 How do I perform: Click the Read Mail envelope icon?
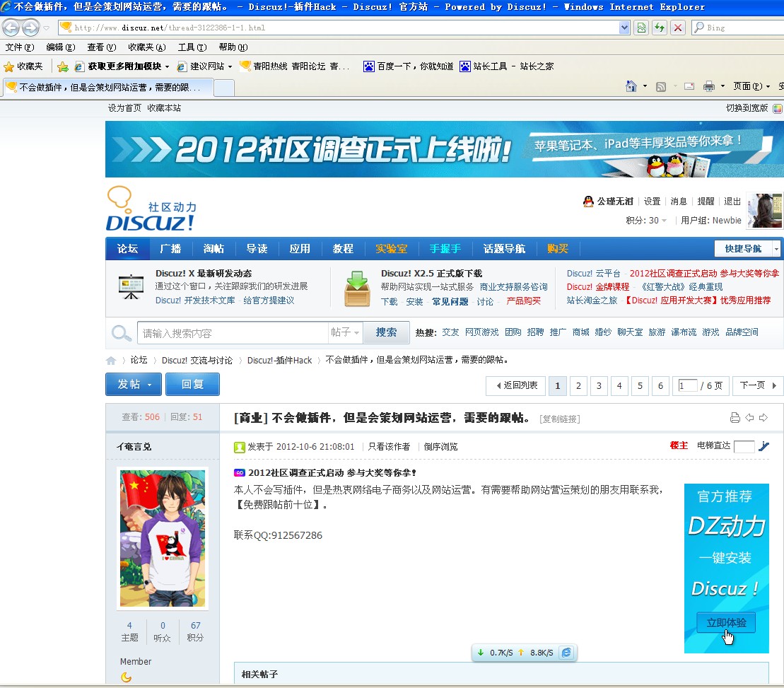(x=689, y=86)
